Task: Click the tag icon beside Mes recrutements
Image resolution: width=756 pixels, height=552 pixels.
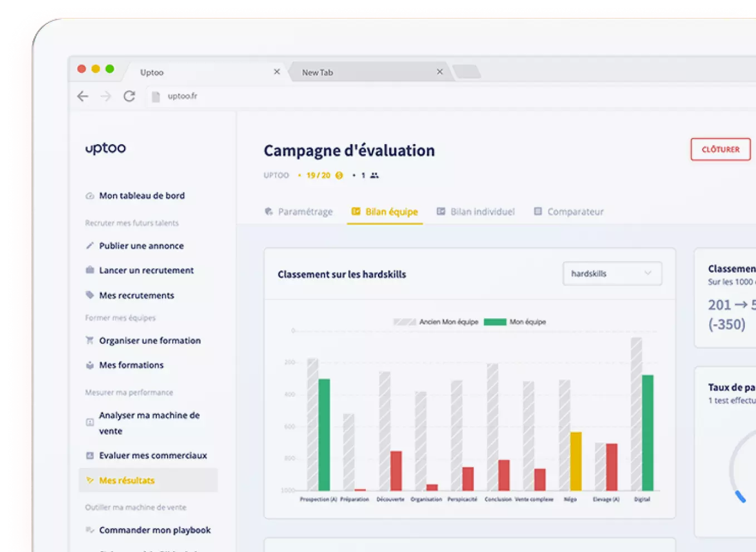Action: coord(90,295)
